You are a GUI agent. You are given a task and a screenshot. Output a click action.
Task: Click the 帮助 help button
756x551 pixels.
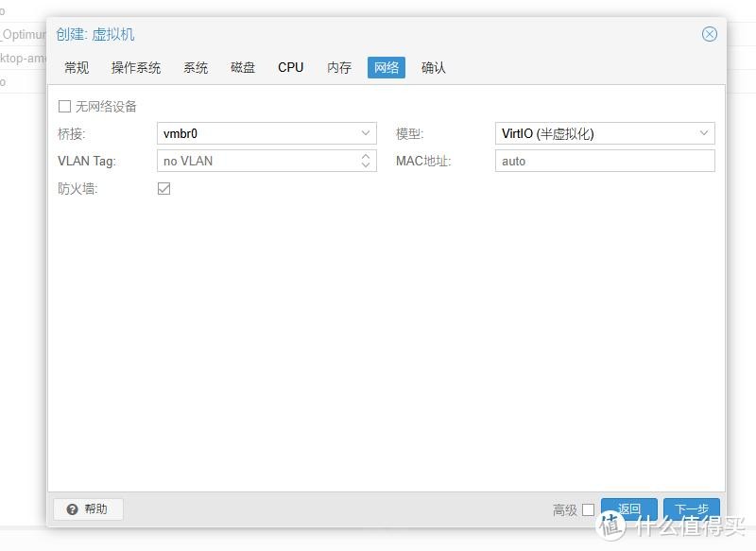88,509
